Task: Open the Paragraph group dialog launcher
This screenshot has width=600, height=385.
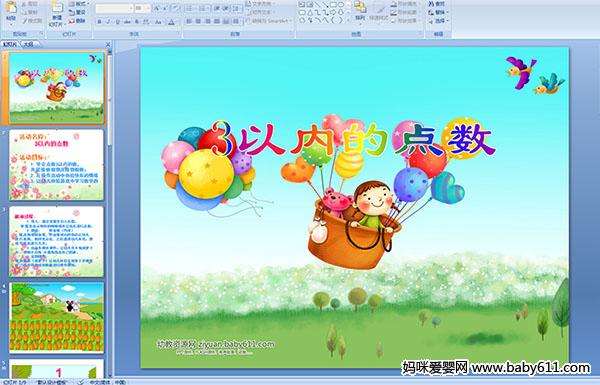Action: tap(292, 34)
